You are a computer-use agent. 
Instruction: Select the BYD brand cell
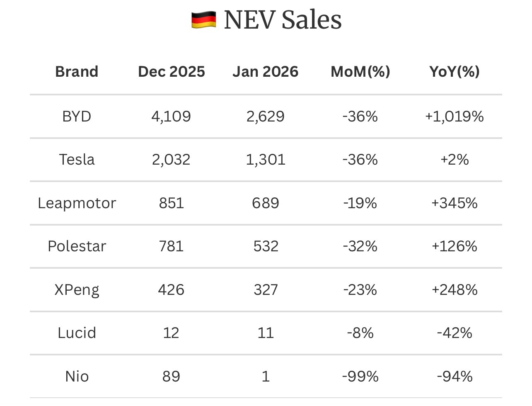click(x=77, y=117)
